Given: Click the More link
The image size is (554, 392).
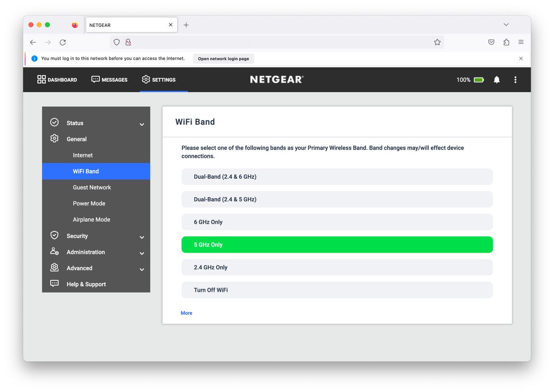Looking at the screenshot, I should pos(187,313).
